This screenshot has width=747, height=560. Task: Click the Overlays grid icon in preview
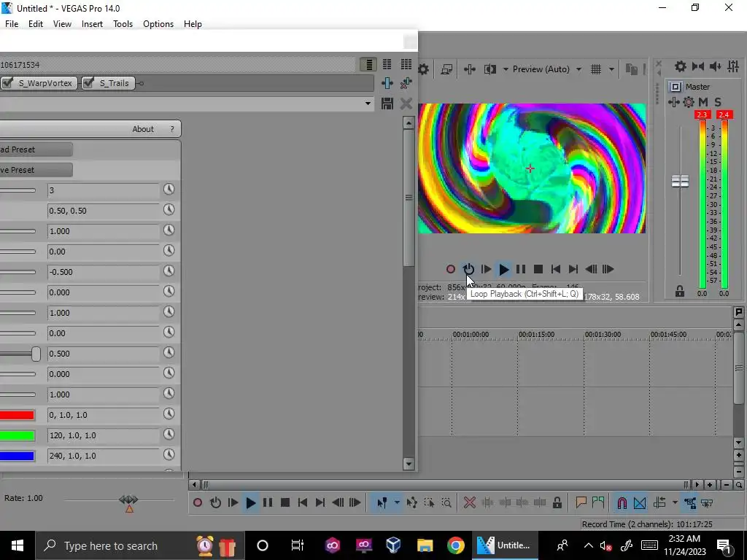[x=596, y=69]
